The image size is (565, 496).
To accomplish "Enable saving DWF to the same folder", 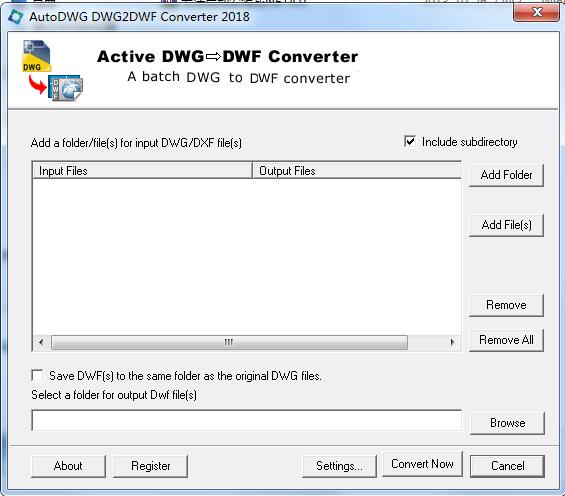I will pyautogui.click(x=37, y=375).
